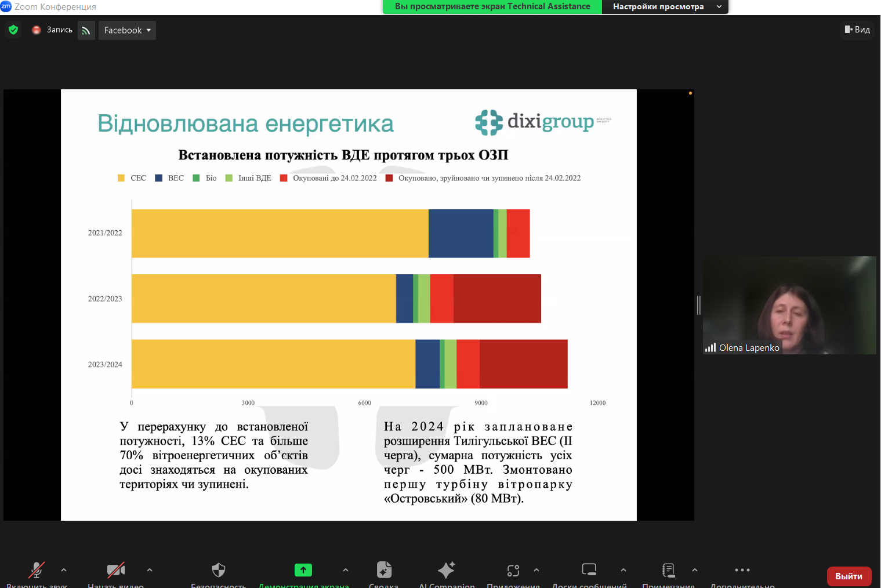Click the encryption shield icon

[13, 30]
